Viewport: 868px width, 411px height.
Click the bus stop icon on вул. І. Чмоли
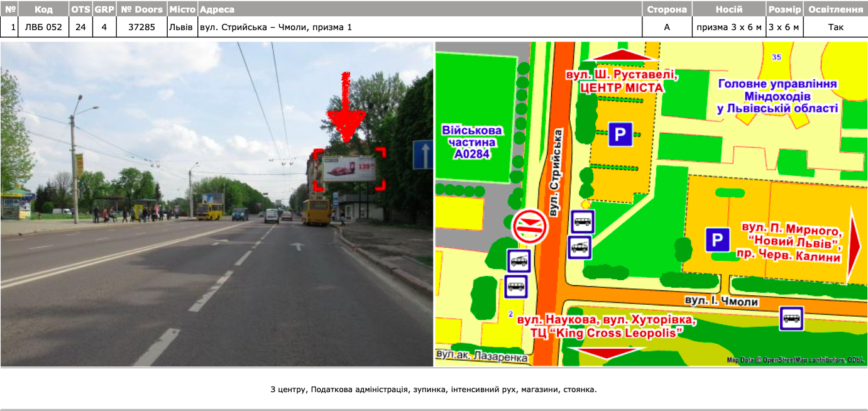792,318
